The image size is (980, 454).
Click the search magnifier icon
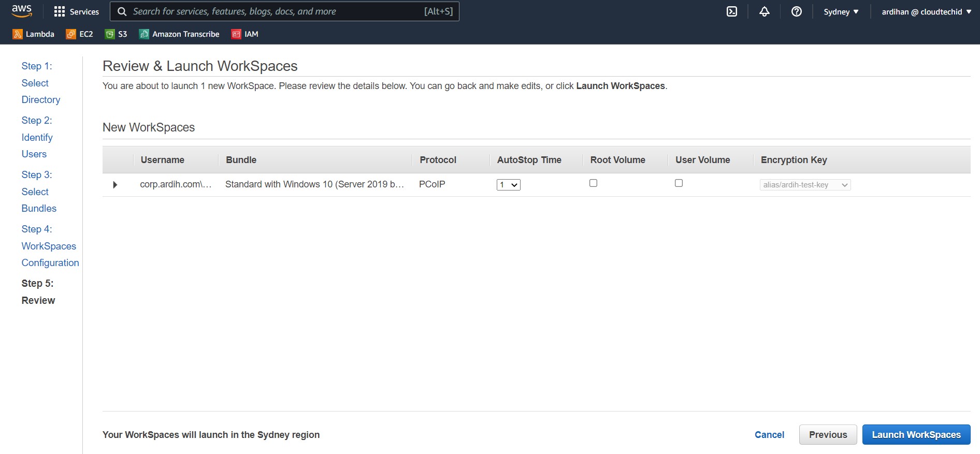coord(122,11)
